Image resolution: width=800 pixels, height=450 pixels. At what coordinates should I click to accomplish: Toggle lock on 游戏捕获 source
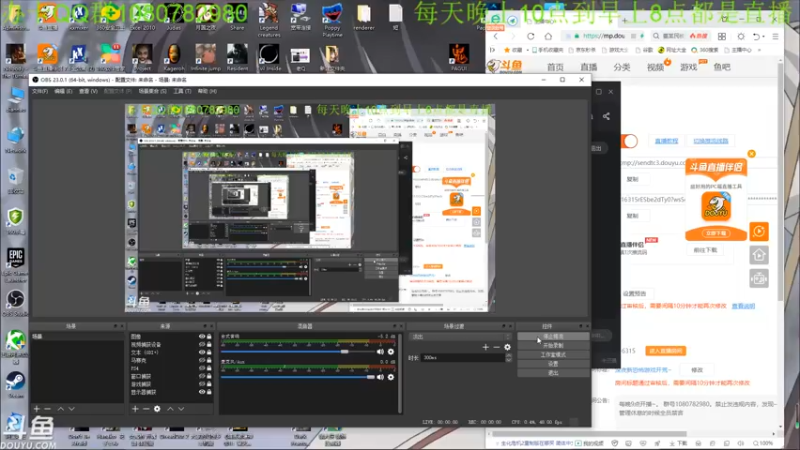[209, 384]
